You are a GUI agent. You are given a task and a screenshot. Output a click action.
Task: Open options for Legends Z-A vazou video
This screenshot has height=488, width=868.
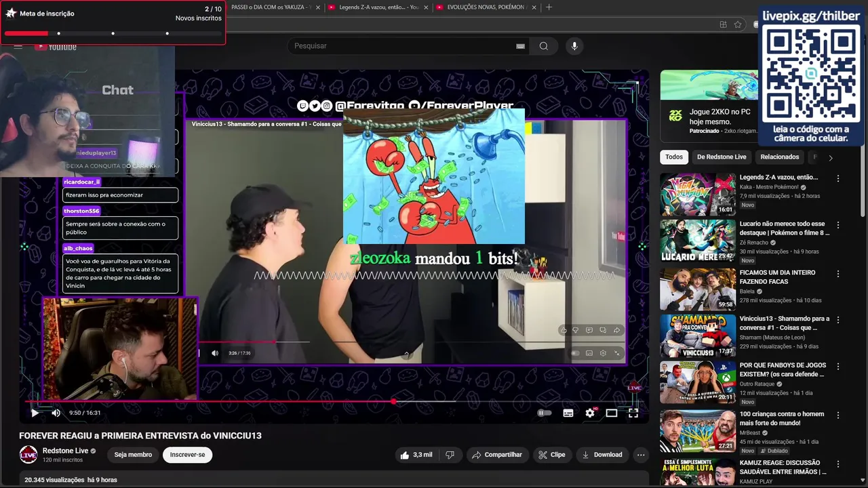coord(838,179)
